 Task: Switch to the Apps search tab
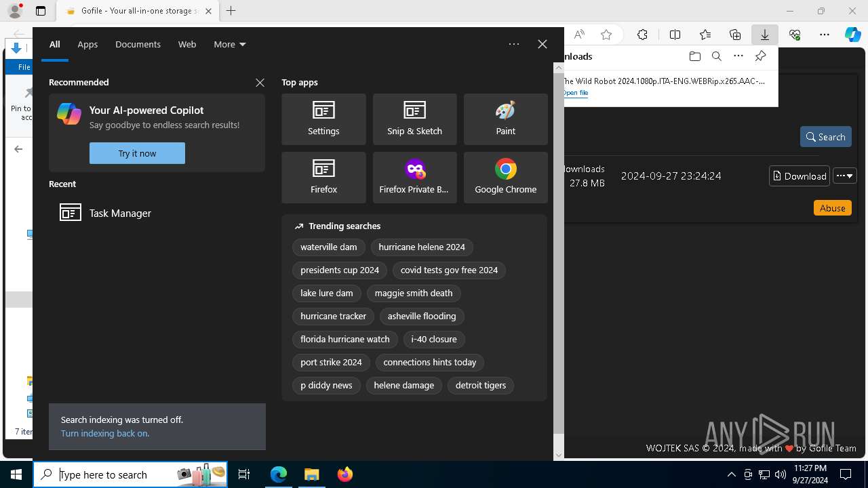[x=87, y=44]
